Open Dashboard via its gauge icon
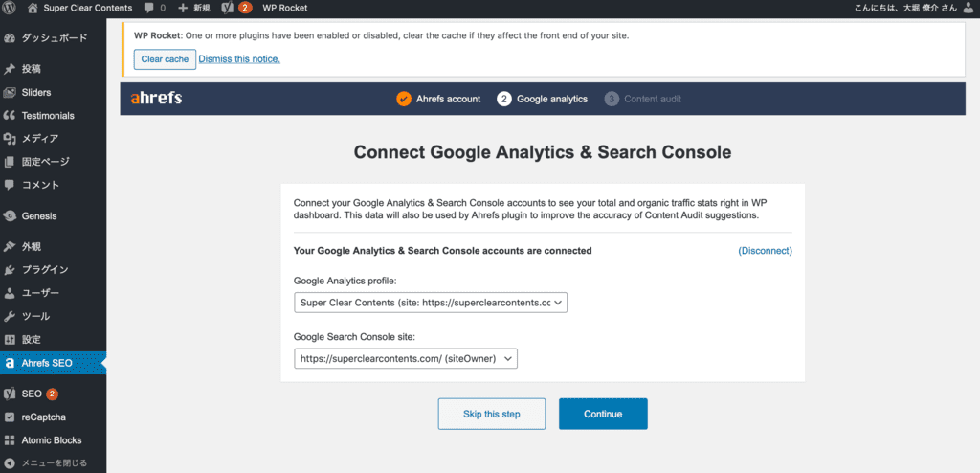The width and height of the screenshot is (980, 473). click(10, 38)
